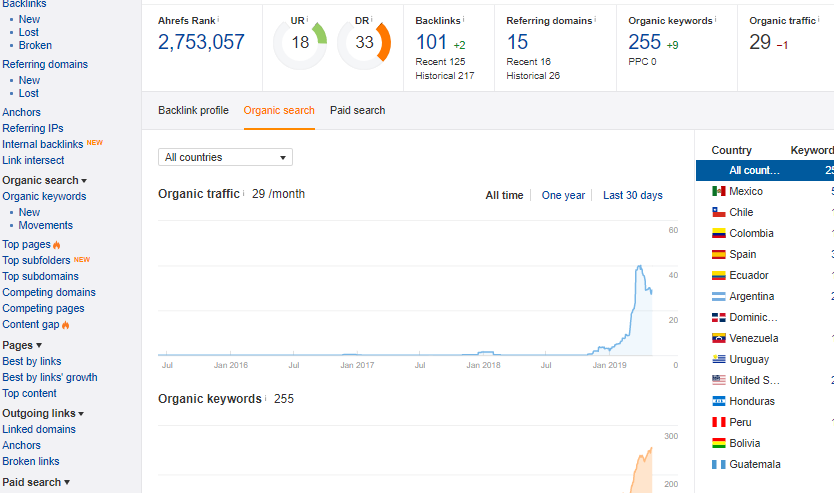Click info icon next to Ahrefs Rank
The width and height of the screenshot is (834, 493).
pyautogui.click(x=218, y=19)
